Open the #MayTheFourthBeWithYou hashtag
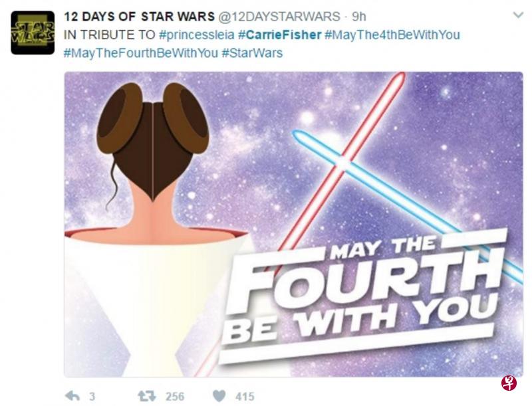Image resolution: width=532 pixels, height=406 pixels. pos(140,53)
